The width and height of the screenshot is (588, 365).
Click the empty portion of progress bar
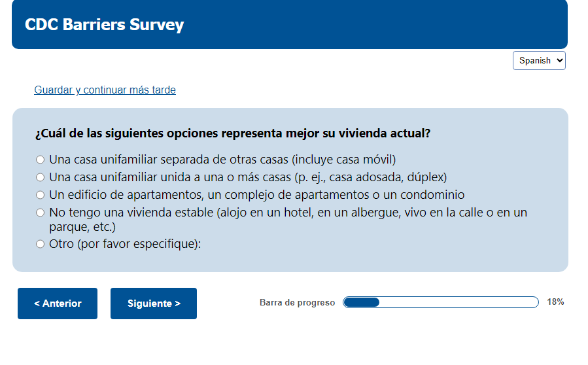[x=458, y=302]
